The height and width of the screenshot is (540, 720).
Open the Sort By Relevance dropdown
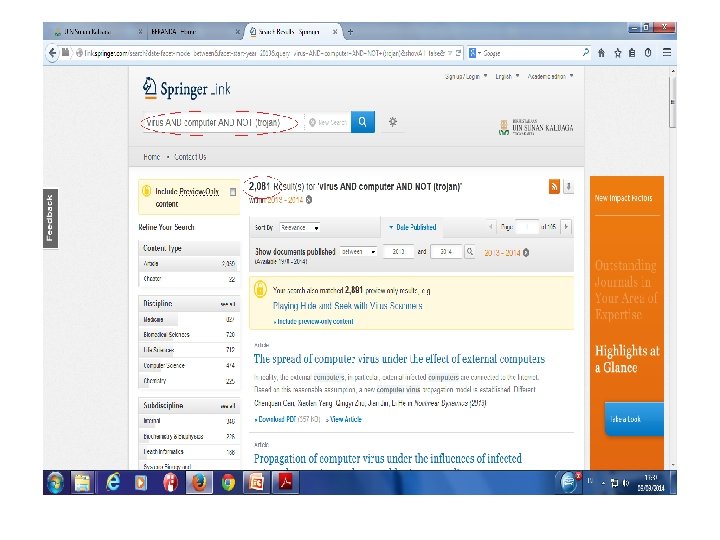(x=300, y=227)
